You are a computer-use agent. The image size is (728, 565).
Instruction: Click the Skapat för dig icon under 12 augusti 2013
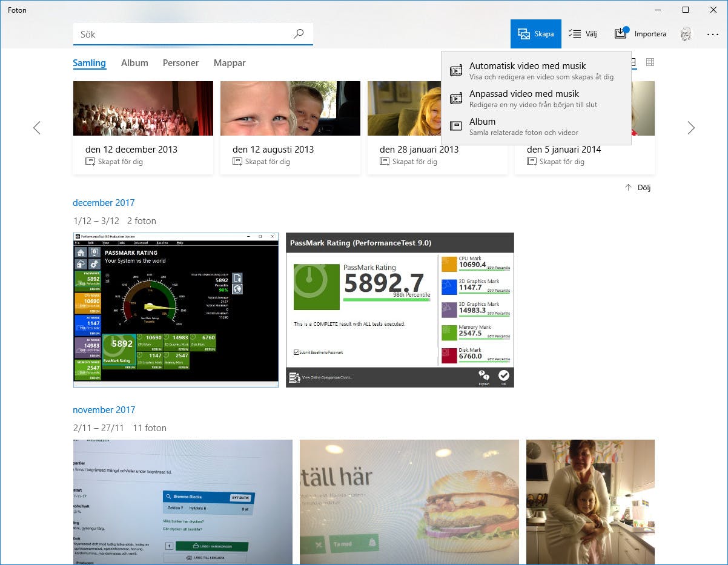coord(237,162)
